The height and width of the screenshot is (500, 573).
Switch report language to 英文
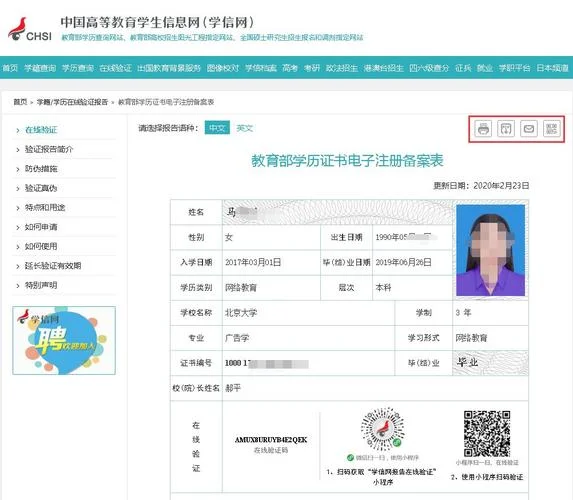tap(244, 128)
